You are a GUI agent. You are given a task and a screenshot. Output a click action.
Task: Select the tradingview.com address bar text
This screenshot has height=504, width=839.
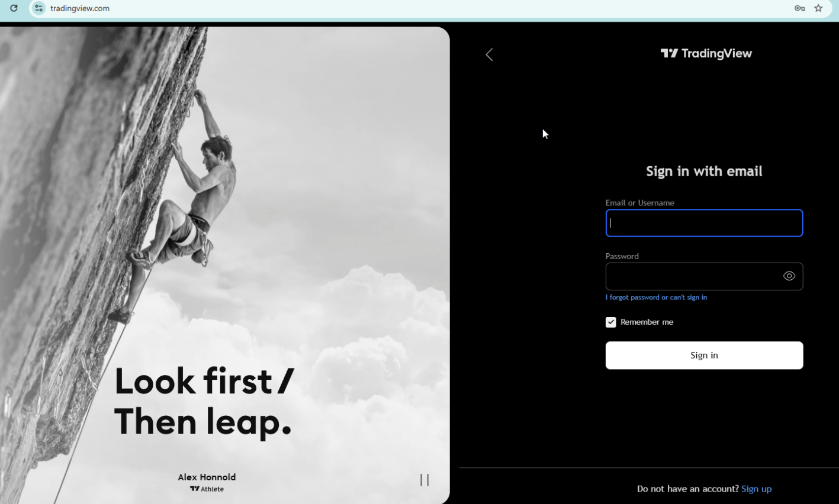(80, 8)
